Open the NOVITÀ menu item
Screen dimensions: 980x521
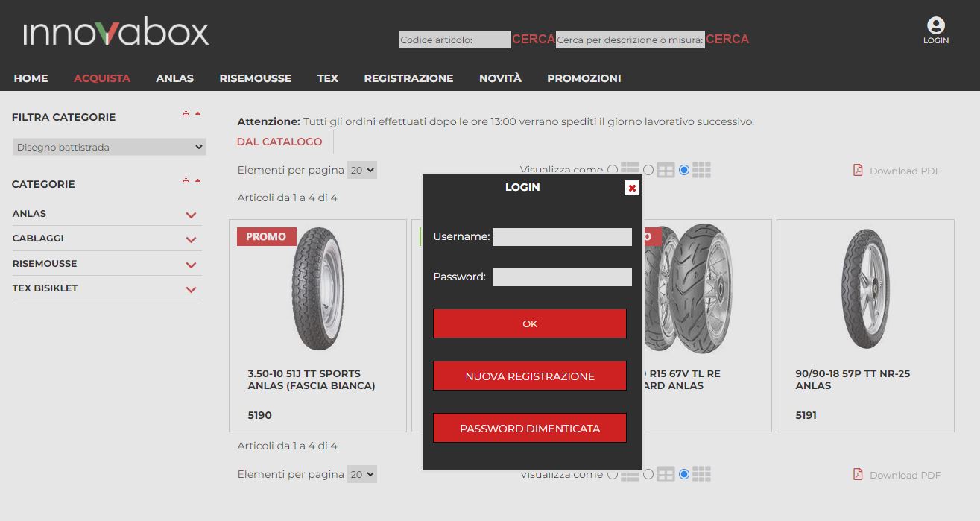coord(500,78)
